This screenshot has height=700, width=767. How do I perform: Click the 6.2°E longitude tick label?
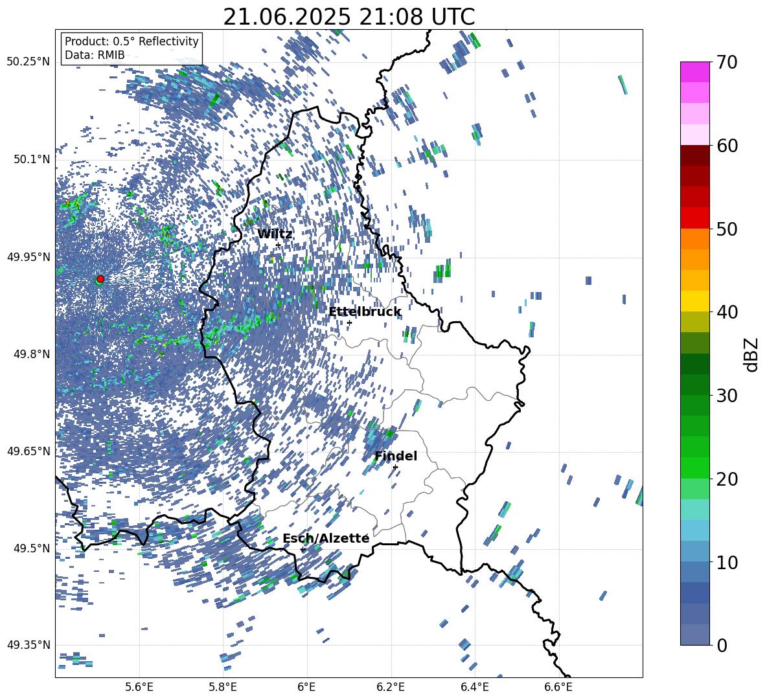click(391, 687)
